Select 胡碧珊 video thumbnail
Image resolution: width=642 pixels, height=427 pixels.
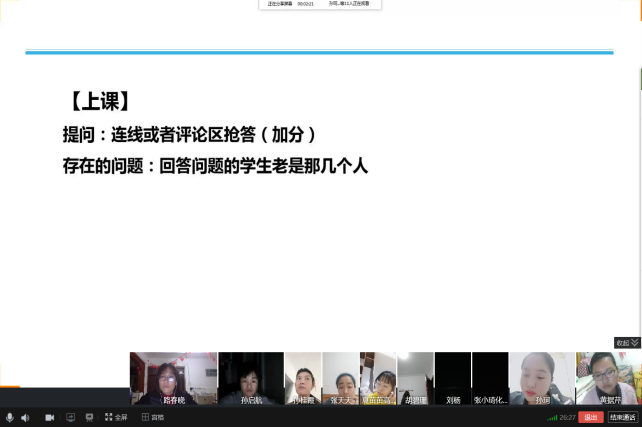click(x=415, y=378)
